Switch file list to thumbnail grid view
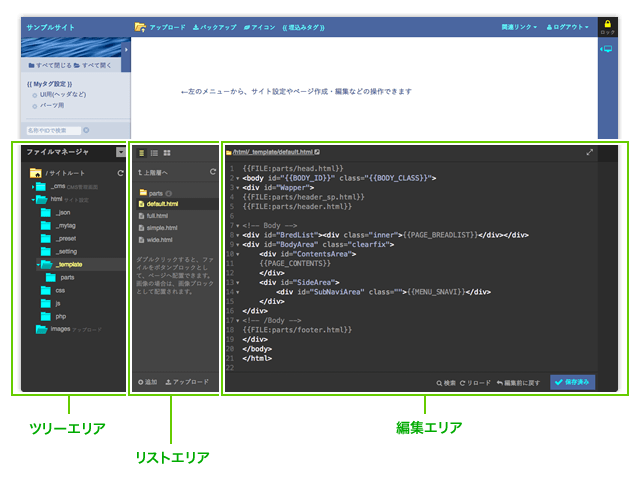Viewport: 635px width, 478px height. point(167,153)
